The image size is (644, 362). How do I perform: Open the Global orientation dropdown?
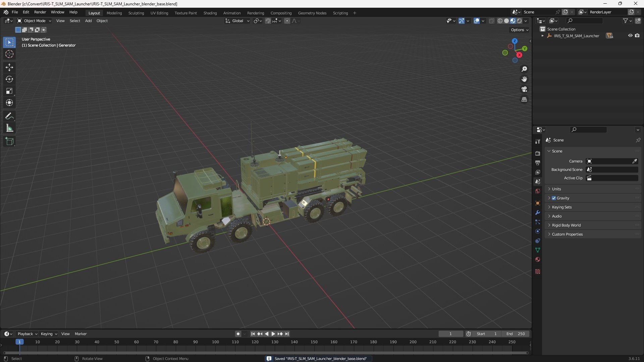coord(237,21)
